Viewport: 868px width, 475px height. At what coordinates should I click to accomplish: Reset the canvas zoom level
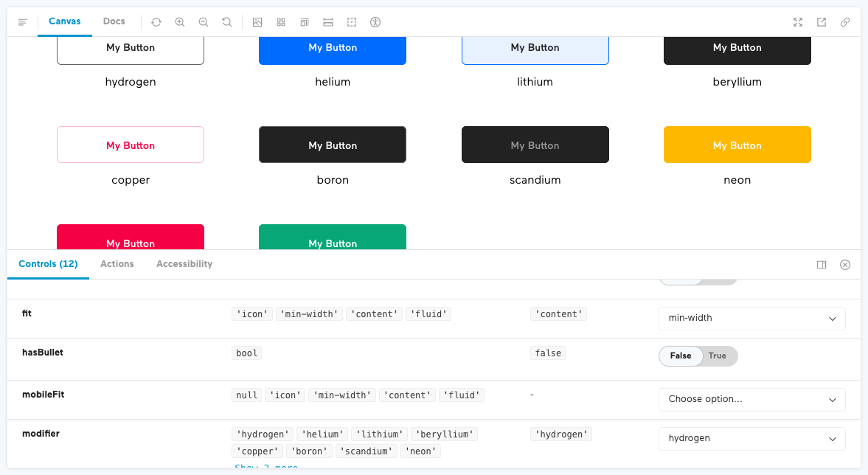tap(227, 22)
